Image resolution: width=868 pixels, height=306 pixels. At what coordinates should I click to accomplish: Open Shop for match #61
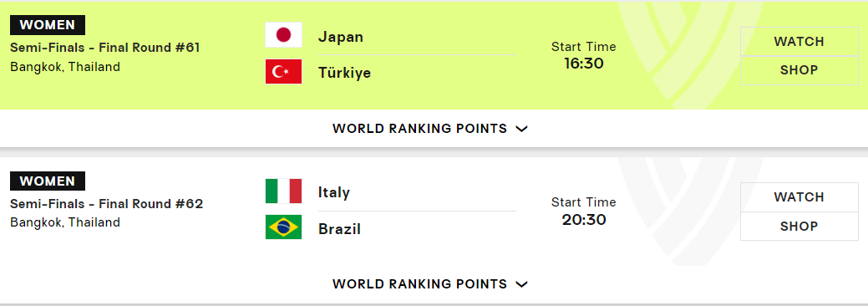coord(799,70)
